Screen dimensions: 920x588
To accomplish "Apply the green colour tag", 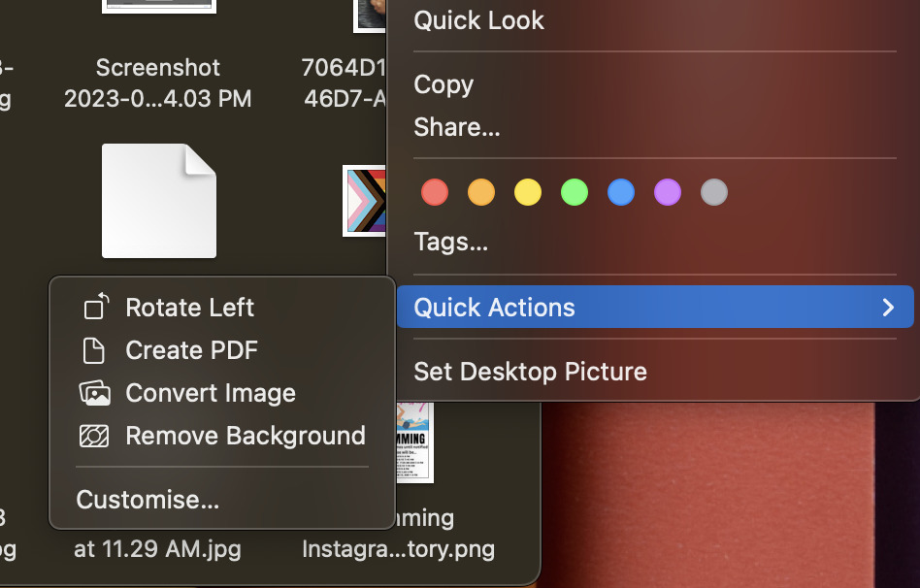I will (x=575, y=192).
